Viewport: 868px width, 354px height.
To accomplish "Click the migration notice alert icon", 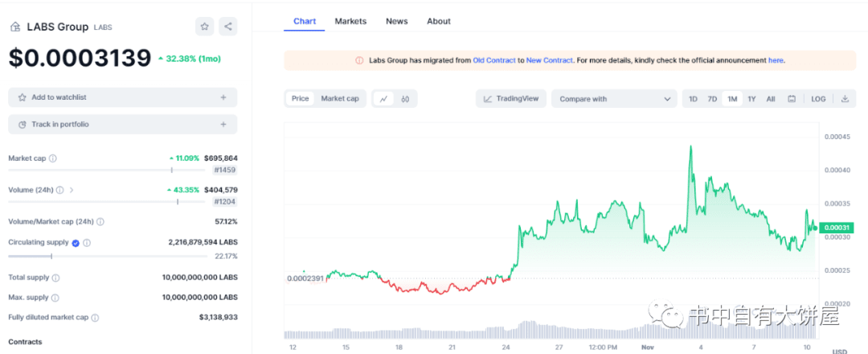I will coord(359,60).
